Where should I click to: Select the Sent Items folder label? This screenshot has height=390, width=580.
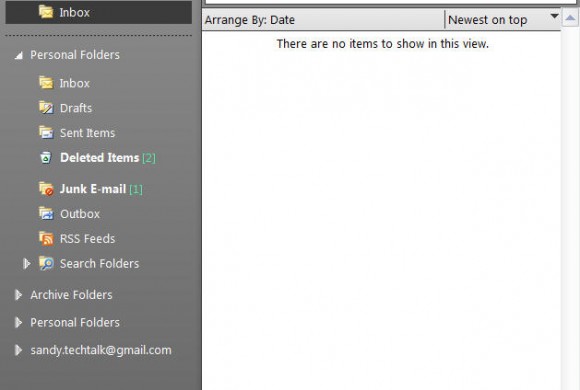coord(87,133)
